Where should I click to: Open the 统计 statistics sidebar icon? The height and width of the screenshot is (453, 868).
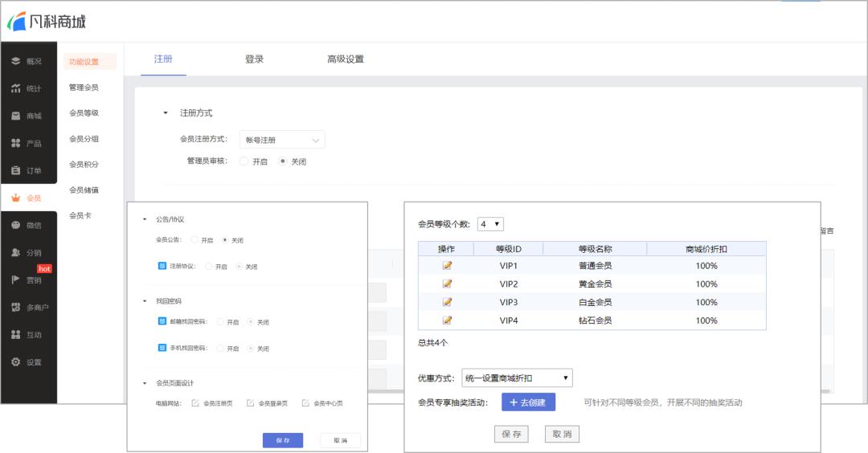point(16,88)
